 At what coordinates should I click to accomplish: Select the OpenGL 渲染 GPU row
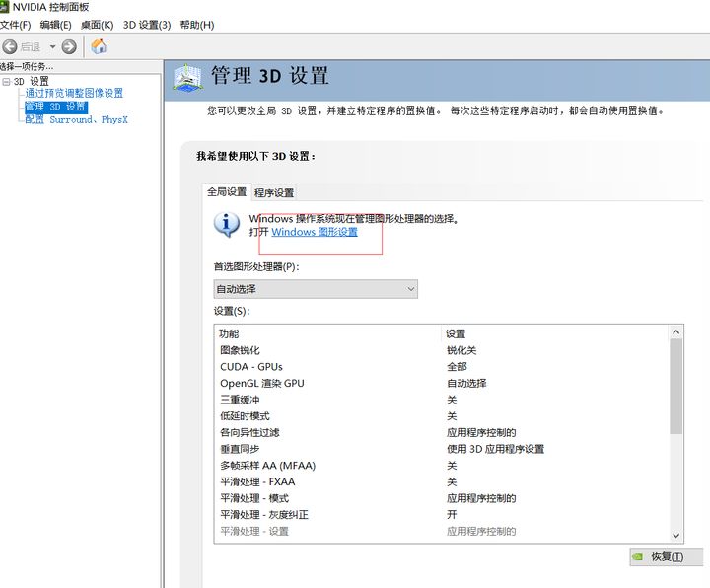coord(442,383)
